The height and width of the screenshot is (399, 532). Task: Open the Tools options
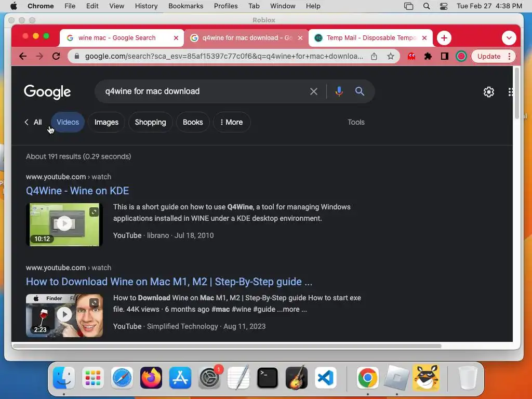(x=356, y=122)
